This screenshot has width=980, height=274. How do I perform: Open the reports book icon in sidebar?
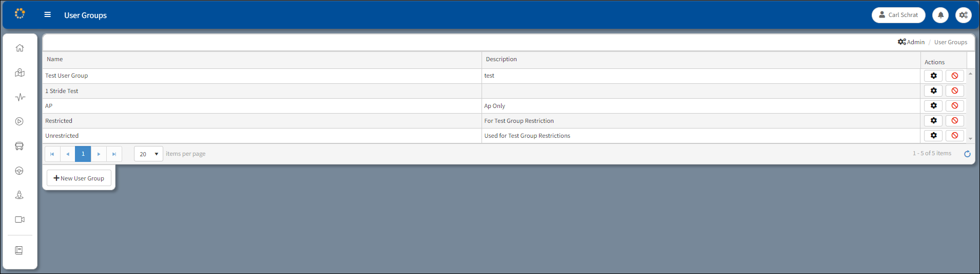[19, 250]
